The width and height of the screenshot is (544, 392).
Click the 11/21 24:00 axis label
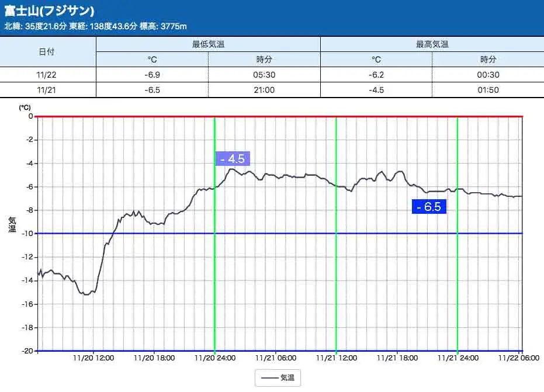point(458,358)
